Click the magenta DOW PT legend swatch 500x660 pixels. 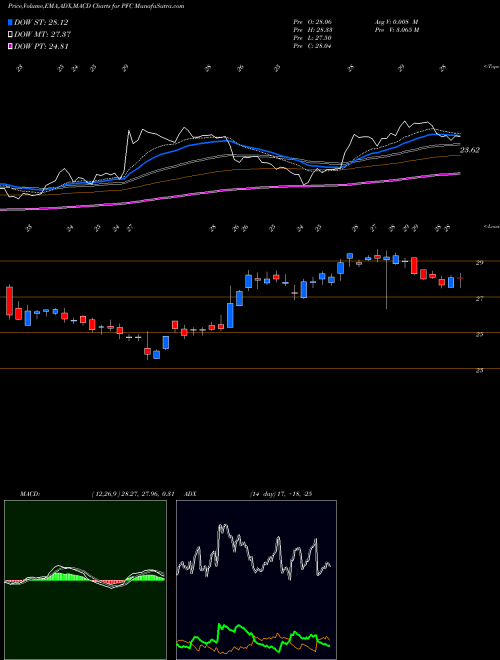(10, 47)
